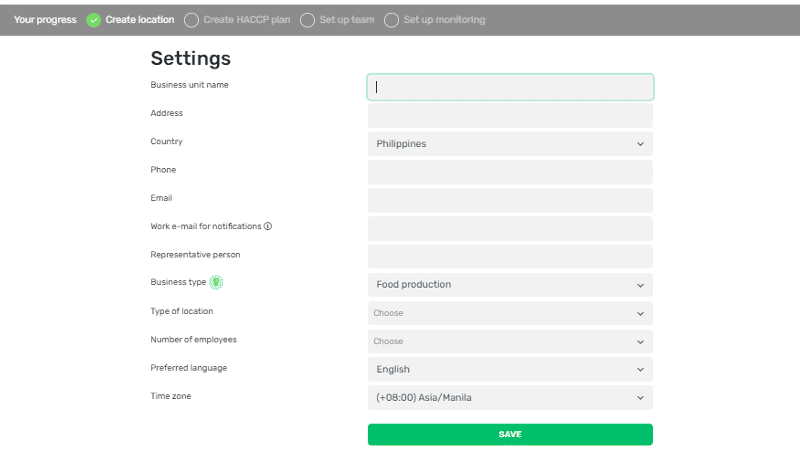This screenshot has width=800, height=472.
Task: Open the Country dropdown showing Philippines
Action: 510,144
